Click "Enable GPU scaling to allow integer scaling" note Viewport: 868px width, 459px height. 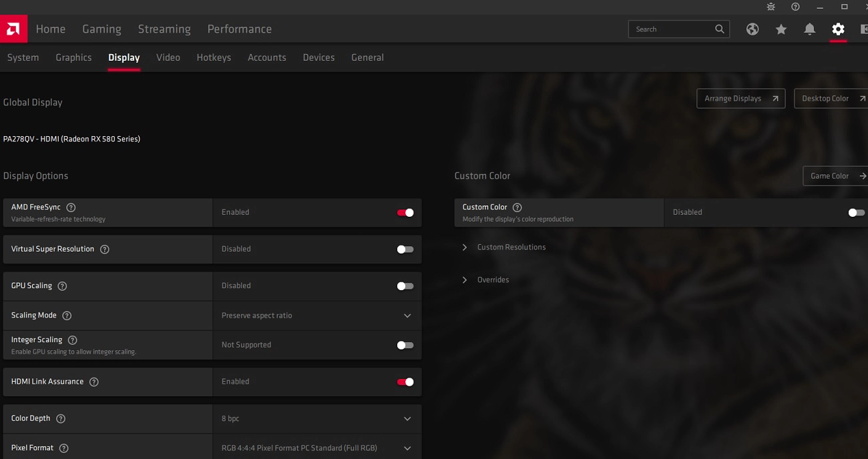click(x=73, y=352)
